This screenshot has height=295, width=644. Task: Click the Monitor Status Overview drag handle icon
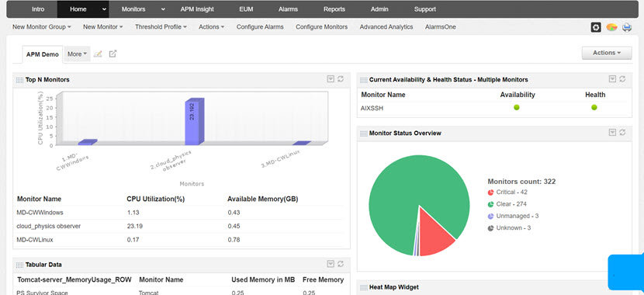[363, 134]
